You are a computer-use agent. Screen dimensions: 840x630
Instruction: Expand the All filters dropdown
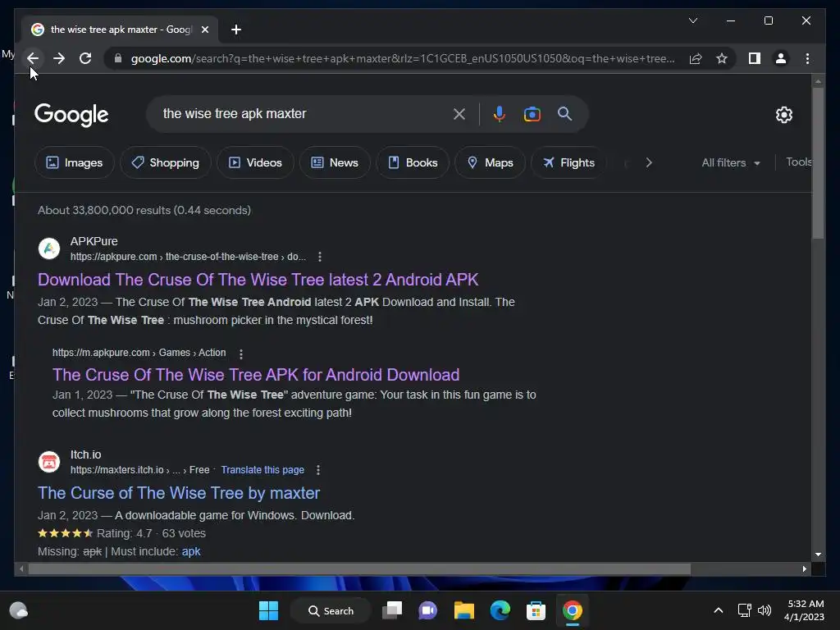point(731,162)
